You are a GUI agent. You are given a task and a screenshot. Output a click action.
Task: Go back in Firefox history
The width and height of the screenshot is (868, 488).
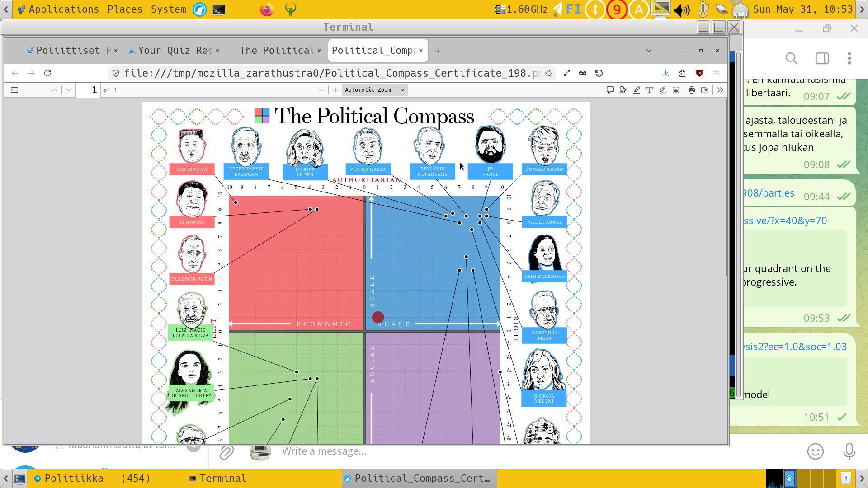[15, 73]
